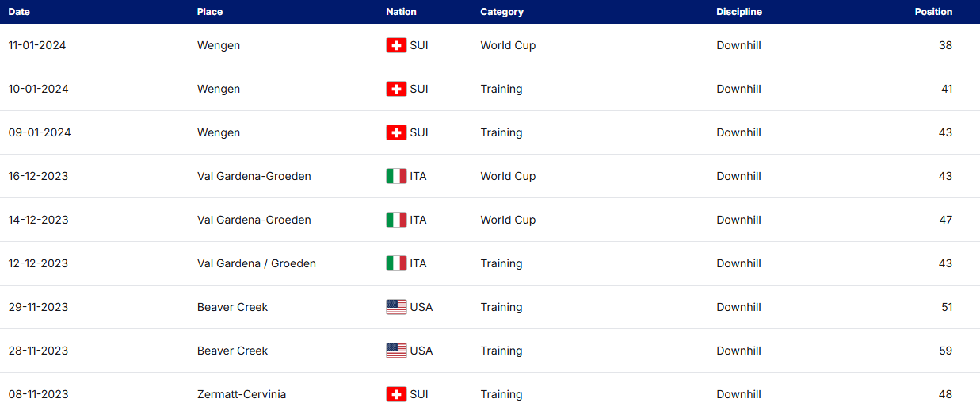Sort by the Position column header
The height and width of the screenshot is (414, 980).
pos(933,12)
